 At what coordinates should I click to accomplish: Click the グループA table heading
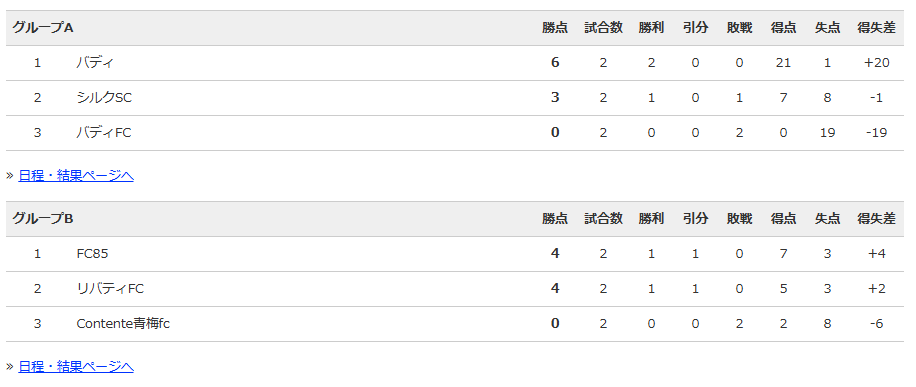click(43, 27)
